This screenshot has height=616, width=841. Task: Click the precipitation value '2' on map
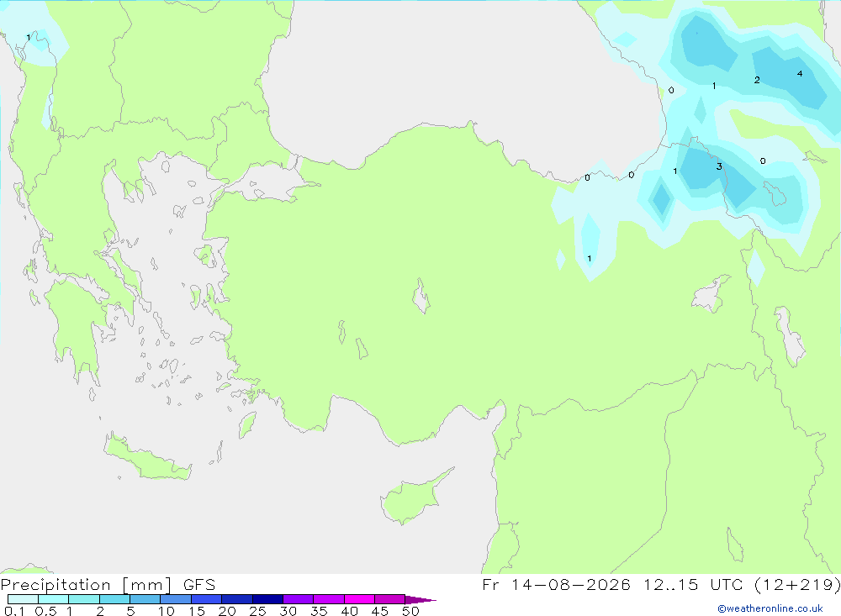(757, 80)
